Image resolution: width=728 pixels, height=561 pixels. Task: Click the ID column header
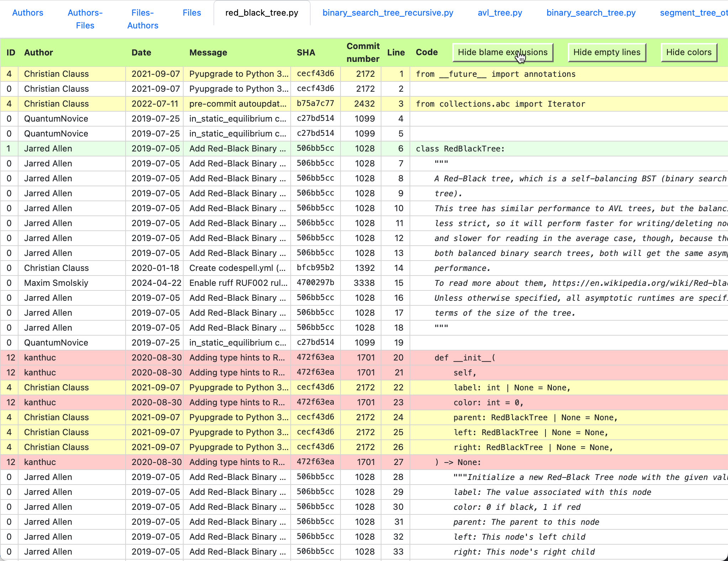[11, 53]
